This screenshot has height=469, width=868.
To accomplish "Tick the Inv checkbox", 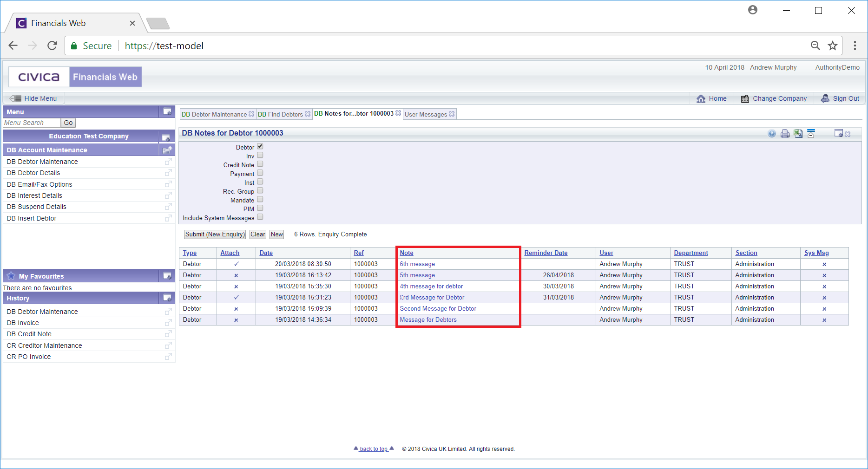I will [260, 155].
